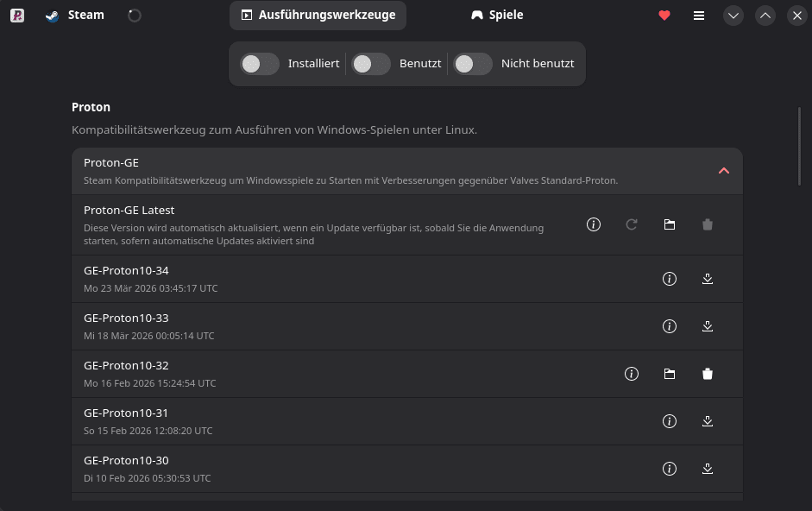Click the heart donate icon
This screenshot has width=812, height=511.
pyautogui.click(x=664, y=16)
